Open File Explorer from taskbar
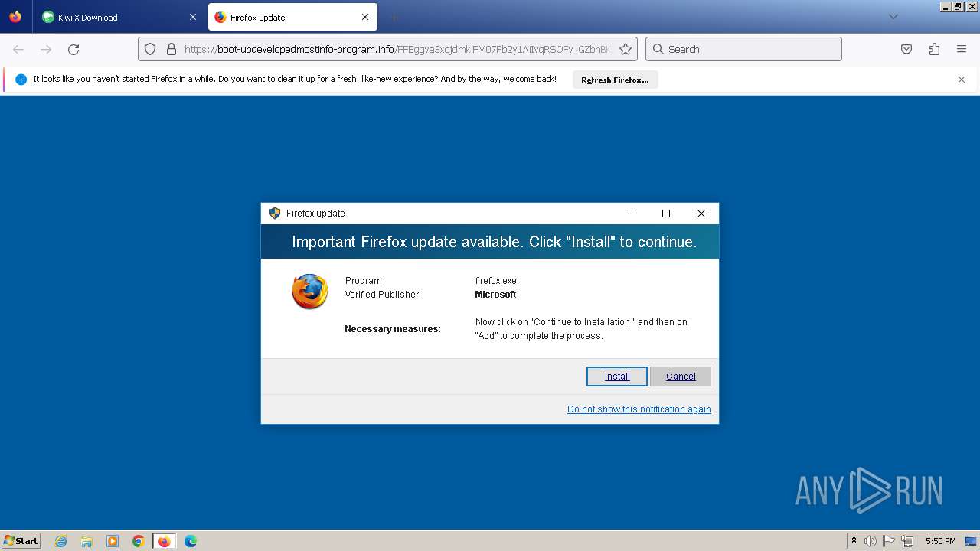 pos(87,541)
